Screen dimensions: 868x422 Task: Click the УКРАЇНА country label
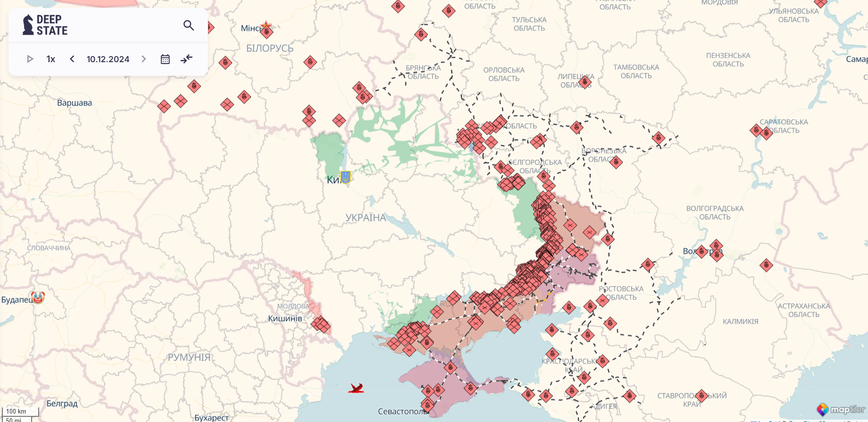366,218
